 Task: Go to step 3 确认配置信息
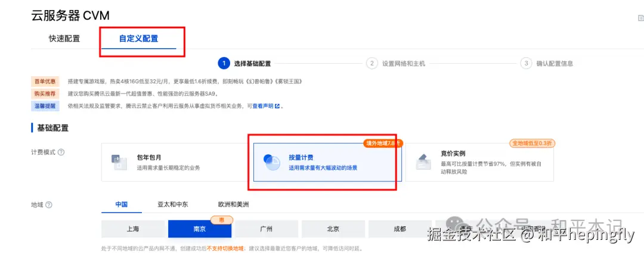tap(547, 64)
